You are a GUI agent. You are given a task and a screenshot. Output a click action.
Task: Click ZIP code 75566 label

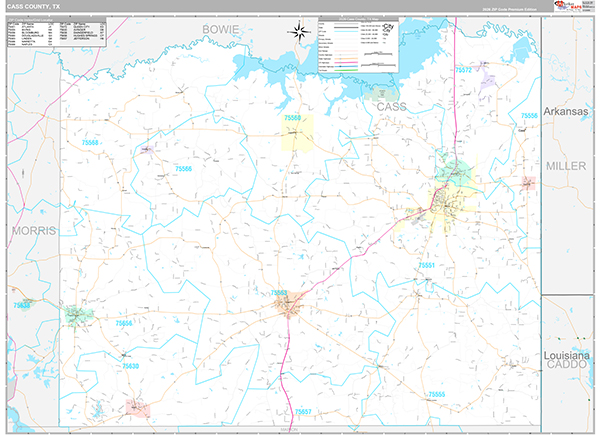[183, 170]
